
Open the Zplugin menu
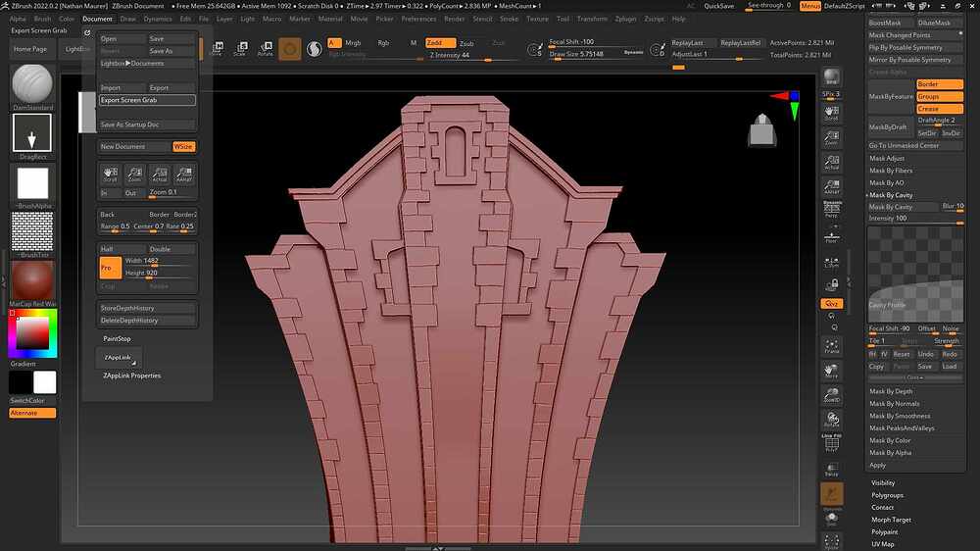[625, 19]
